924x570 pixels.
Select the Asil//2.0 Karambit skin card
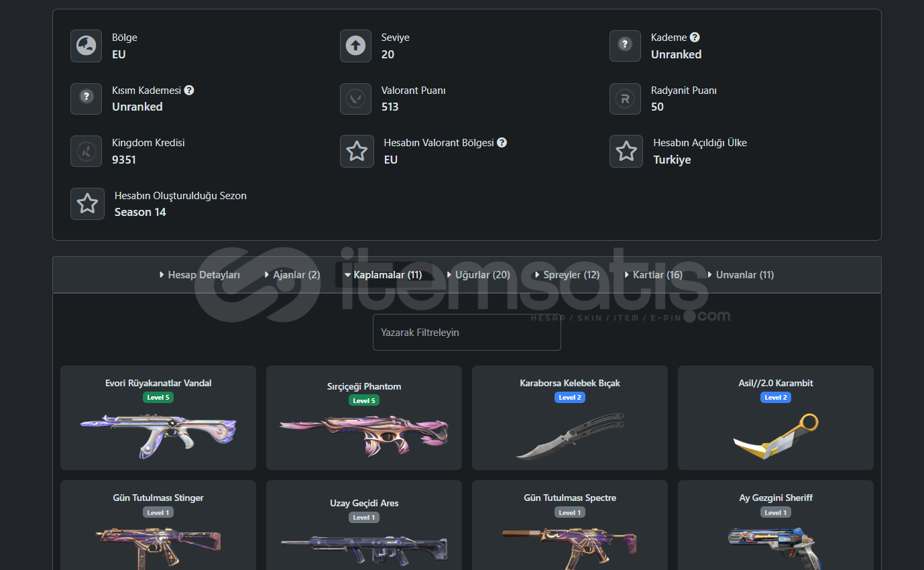click(x=776, y=418)
